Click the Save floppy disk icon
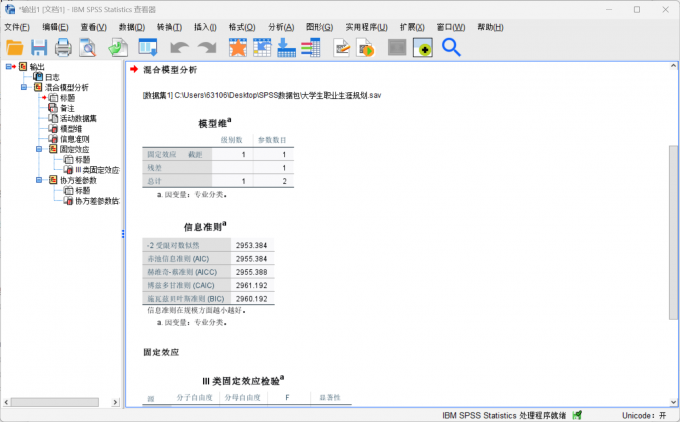Screen dimensions: 680x422 tap(39, 47)
